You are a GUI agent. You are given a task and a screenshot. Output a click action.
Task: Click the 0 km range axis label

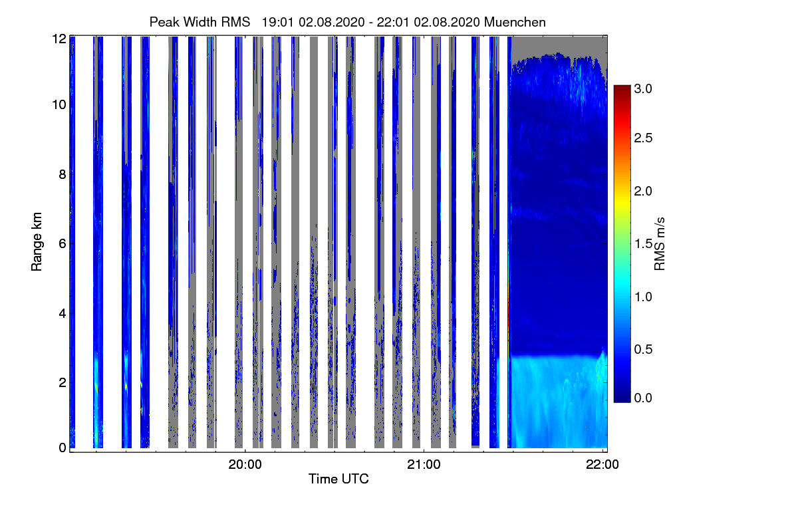tap(62, 448)
